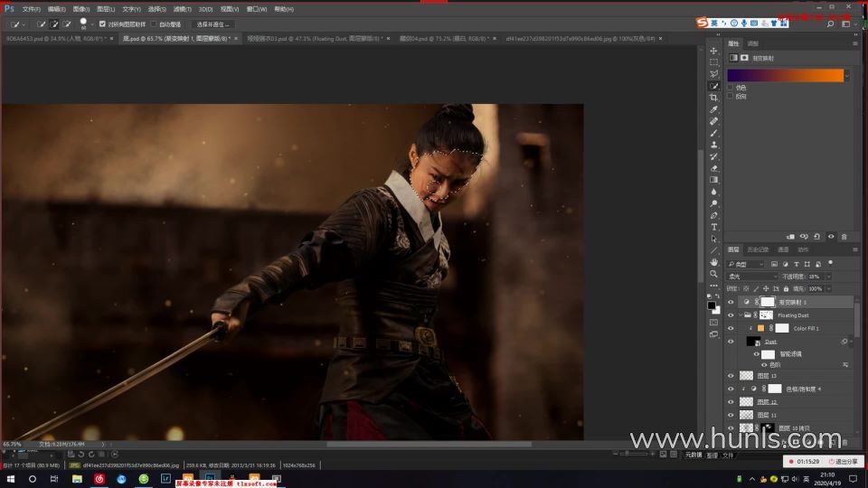The width and height of the screenshot is (868, 488).
Task: Hide the Floating Dust group
Action: click(x=731, y=315)
